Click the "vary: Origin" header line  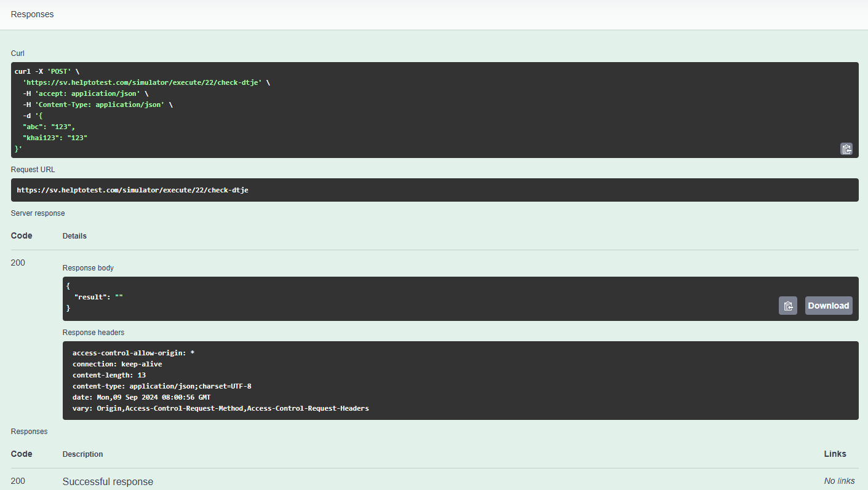[221, 408]
